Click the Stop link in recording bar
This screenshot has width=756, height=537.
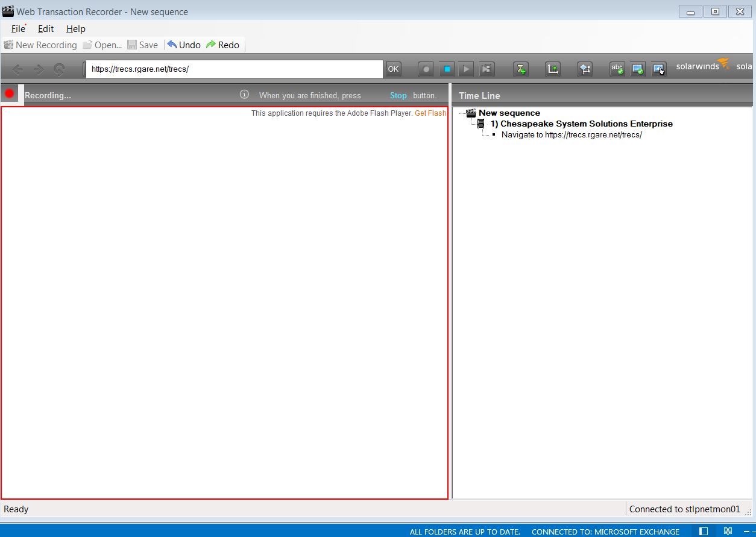398,95
